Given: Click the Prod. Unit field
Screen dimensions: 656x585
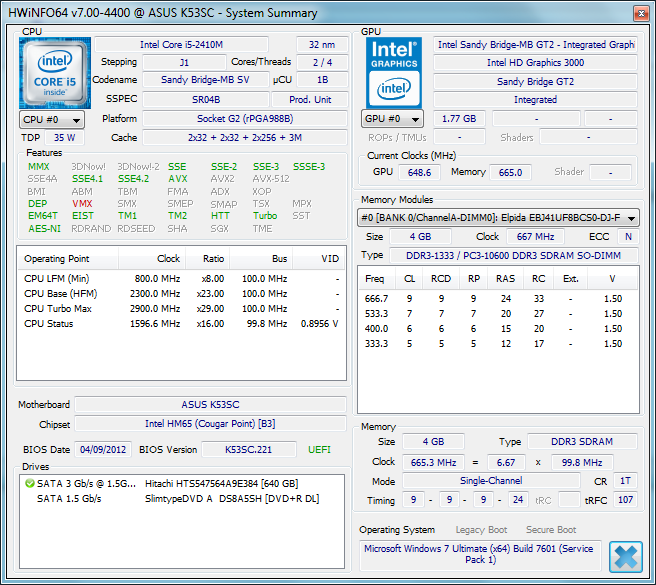Looking at the screenshot, I should click(310, 100).
